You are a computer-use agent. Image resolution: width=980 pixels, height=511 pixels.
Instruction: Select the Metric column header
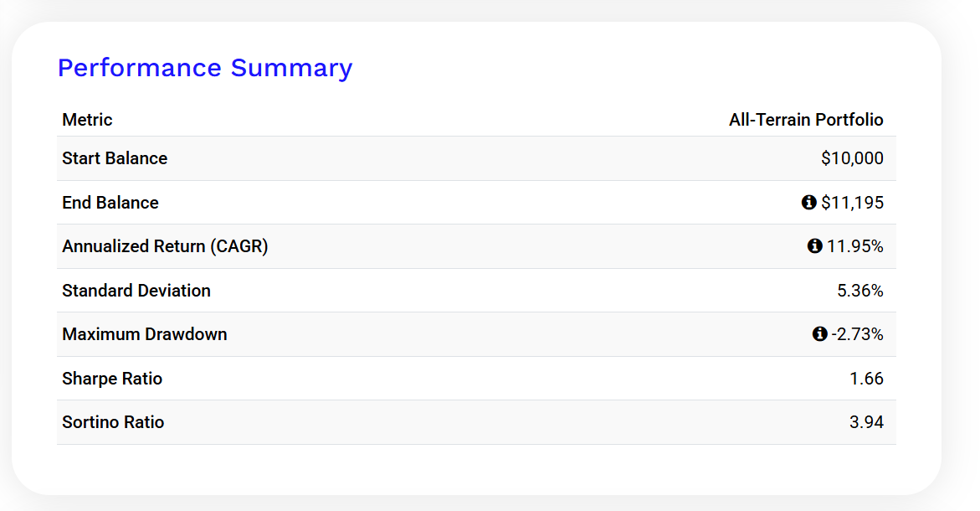click(x=87, y=120)
